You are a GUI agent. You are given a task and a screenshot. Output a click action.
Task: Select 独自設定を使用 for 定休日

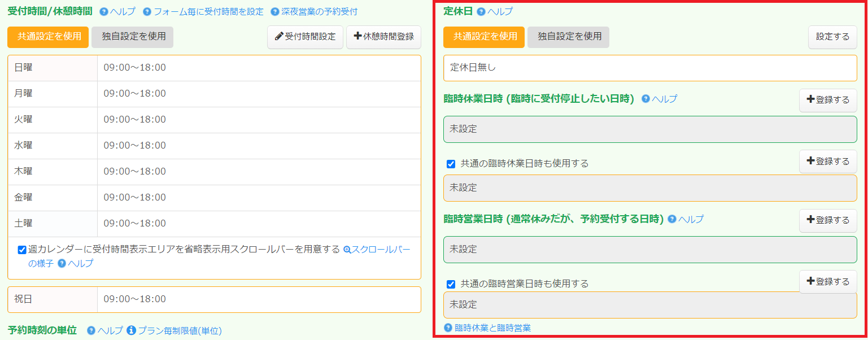569,37
